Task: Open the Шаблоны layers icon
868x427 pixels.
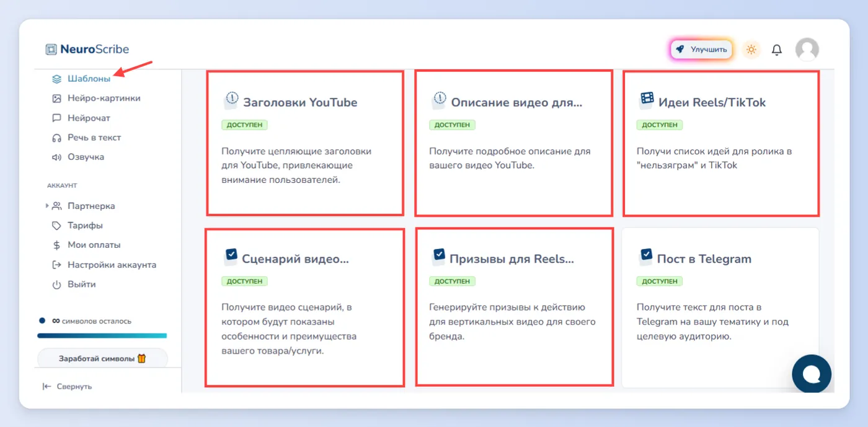Action: pyautogui.click(x=56, y=79)
